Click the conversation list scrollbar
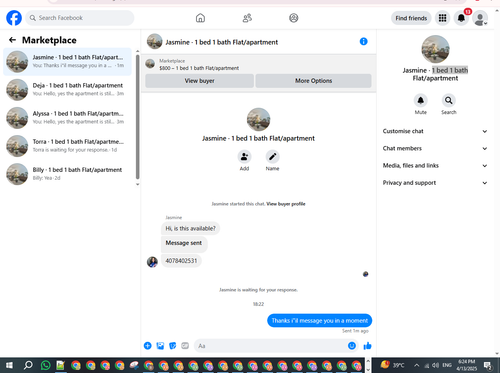 coord(137,117)
